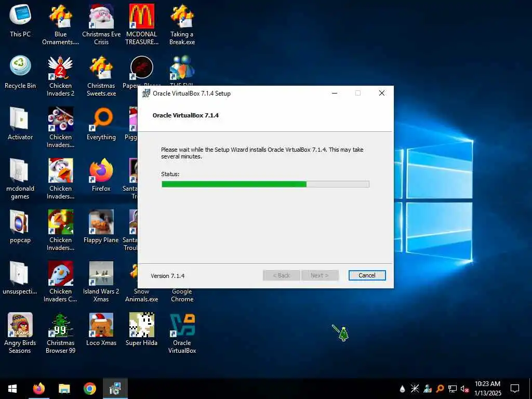Open the Action Center notifications icon

[x=515, y=389]
